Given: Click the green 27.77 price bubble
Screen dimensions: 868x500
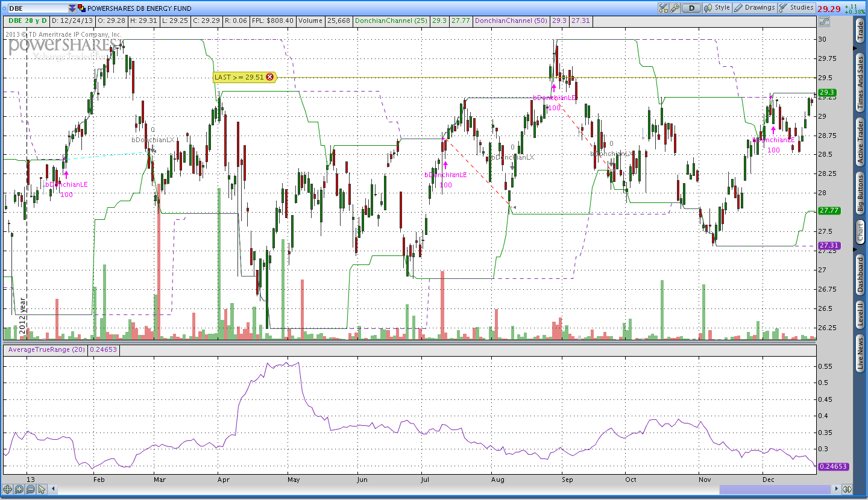Looking at the screenshot, I should [829, 210].
